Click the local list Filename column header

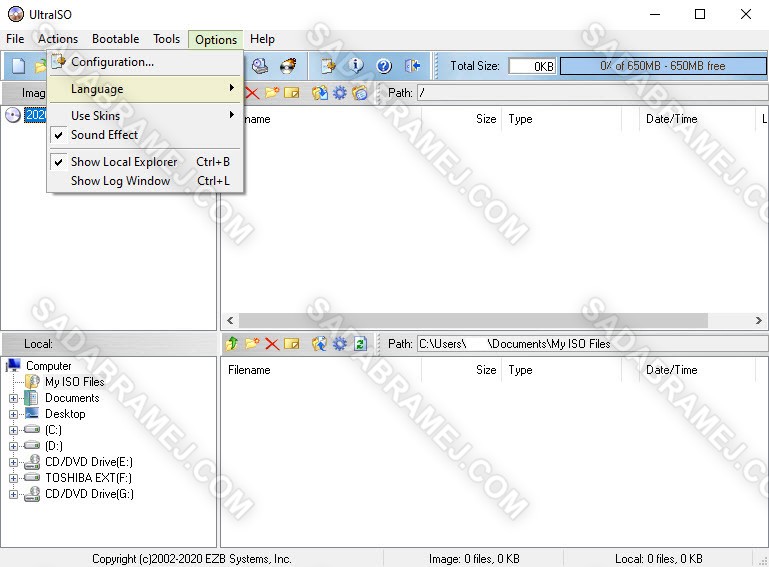[x=322, y=370]
